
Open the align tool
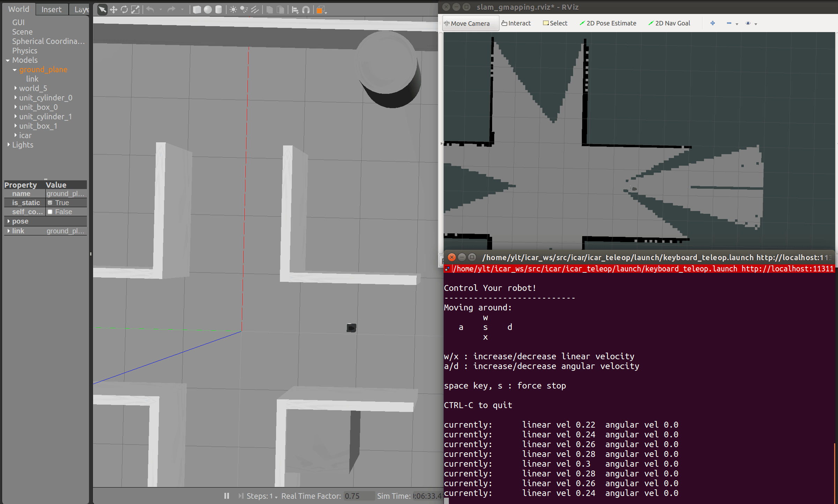(x=295, y=10)
